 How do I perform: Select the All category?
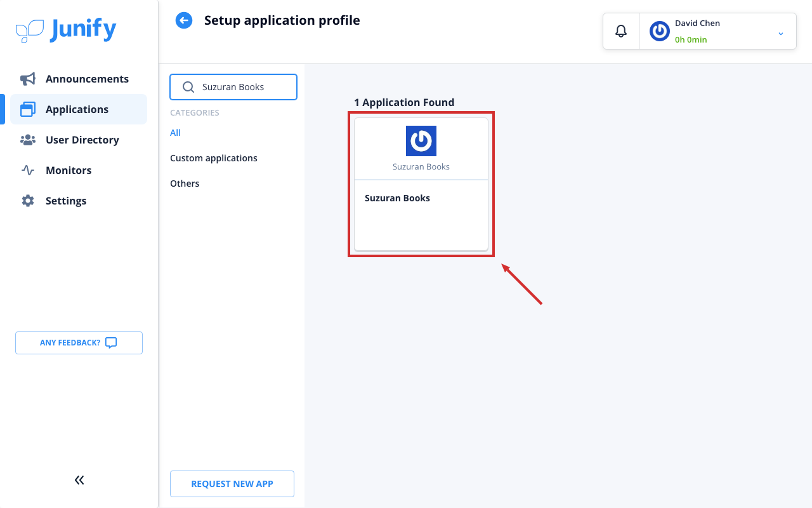click(176, 133)
